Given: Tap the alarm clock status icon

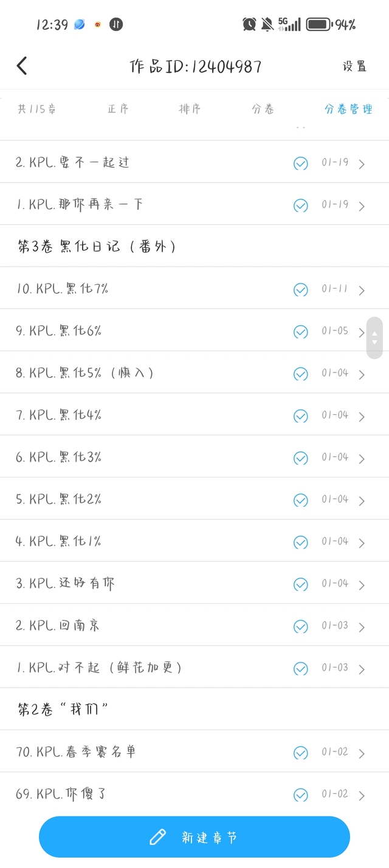Looking at the screenshot, I should [249, 24].
